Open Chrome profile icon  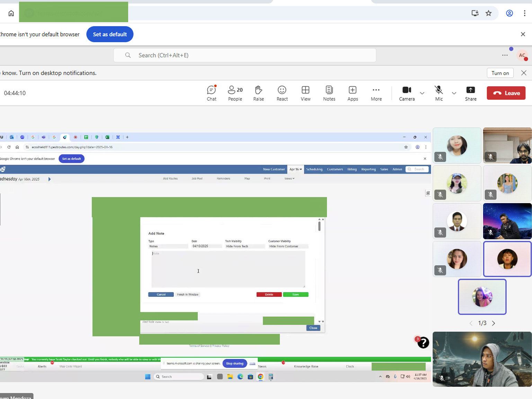click(x=509, y=13)
